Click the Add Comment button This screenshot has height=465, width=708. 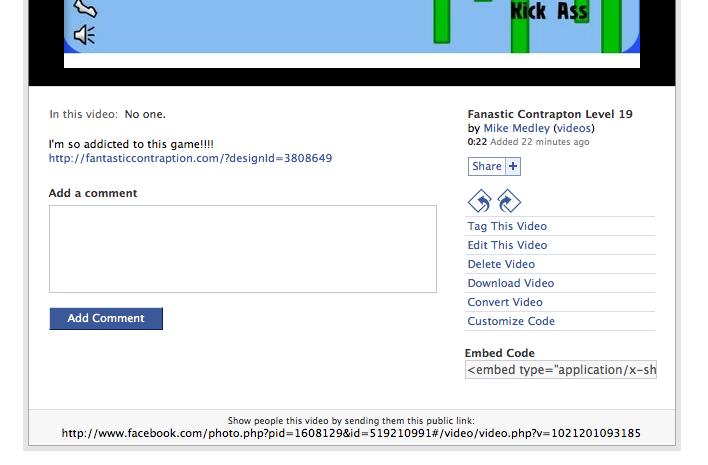click(106, 318)
